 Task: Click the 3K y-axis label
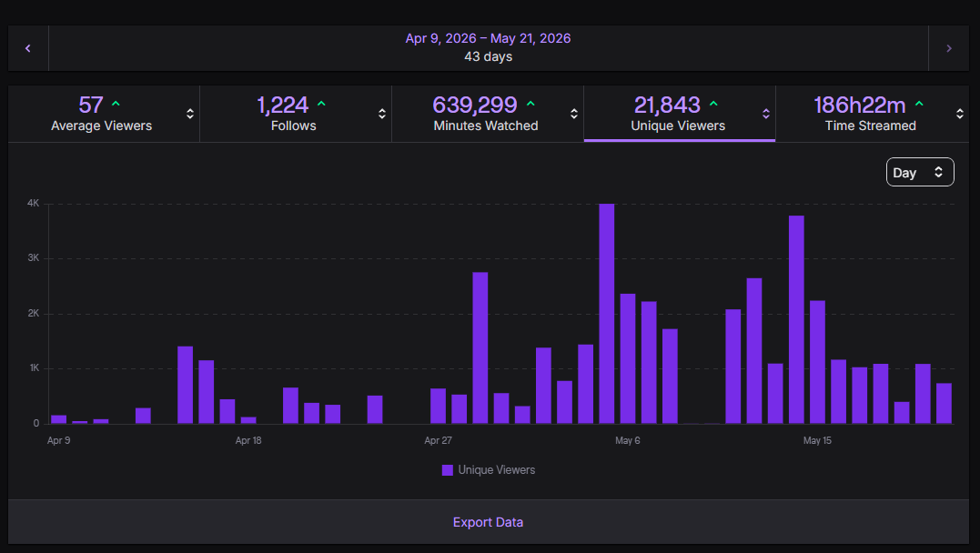coord(33,258)
